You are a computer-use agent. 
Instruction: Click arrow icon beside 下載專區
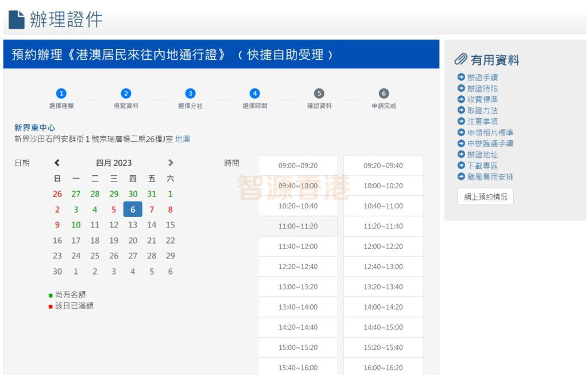click(x=461, y=165)
